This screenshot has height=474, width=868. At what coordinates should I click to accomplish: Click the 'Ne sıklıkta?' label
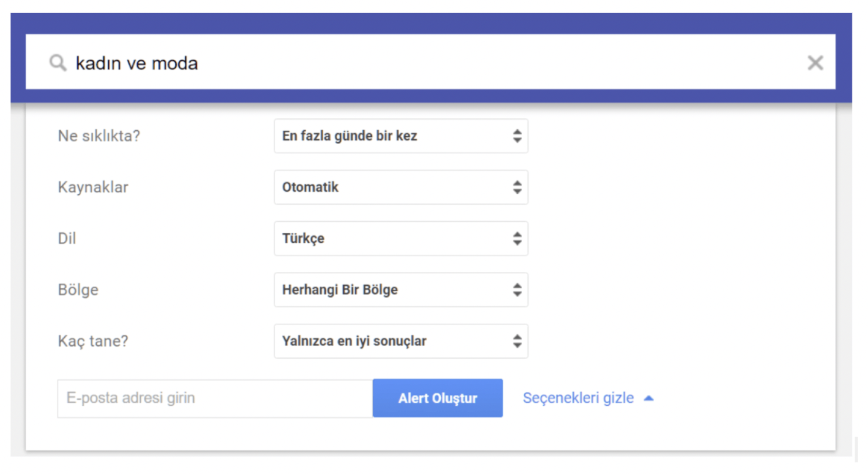point(99,136)
